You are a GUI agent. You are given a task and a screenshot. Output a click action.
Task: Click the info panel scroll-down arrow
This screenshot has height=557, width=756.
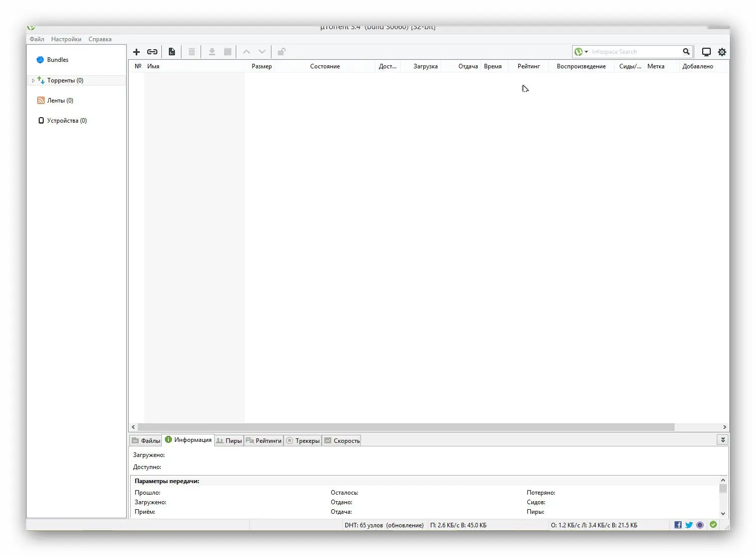pos(723,513)
